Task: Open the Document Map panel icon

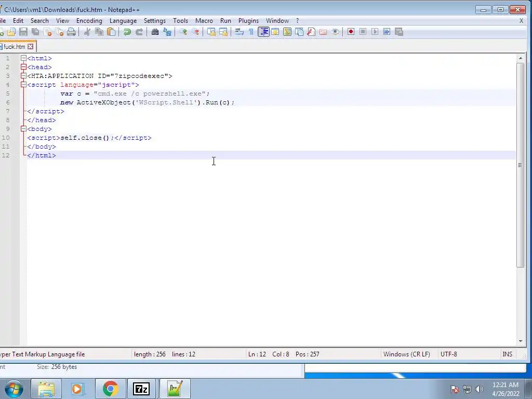Action: (x=287, y=32)
